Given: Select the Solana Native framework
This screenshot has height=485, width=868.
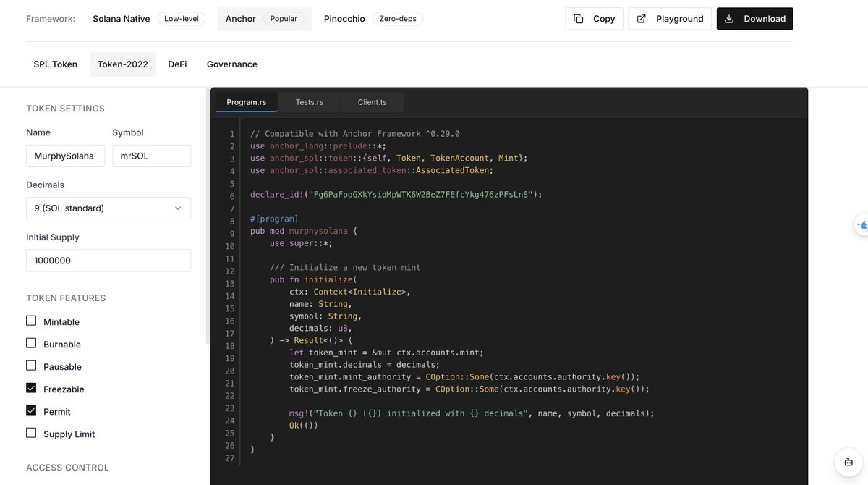Looking at the screenshot, I should [122, 19].
